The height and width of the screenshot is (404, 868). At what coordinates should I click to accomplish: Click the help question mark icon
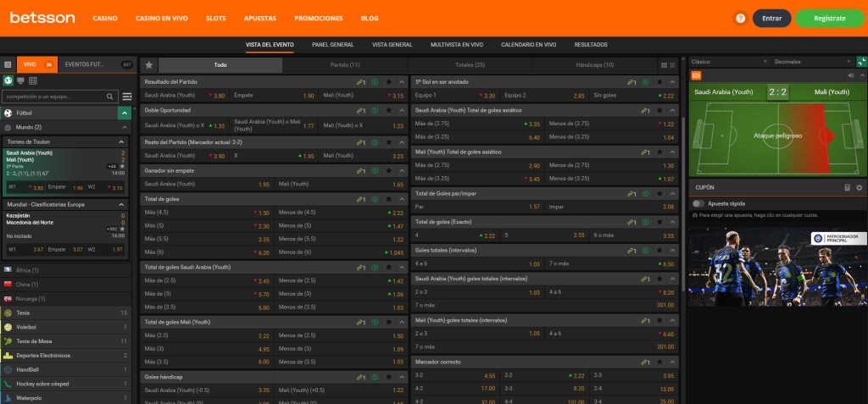click(740, 18)
